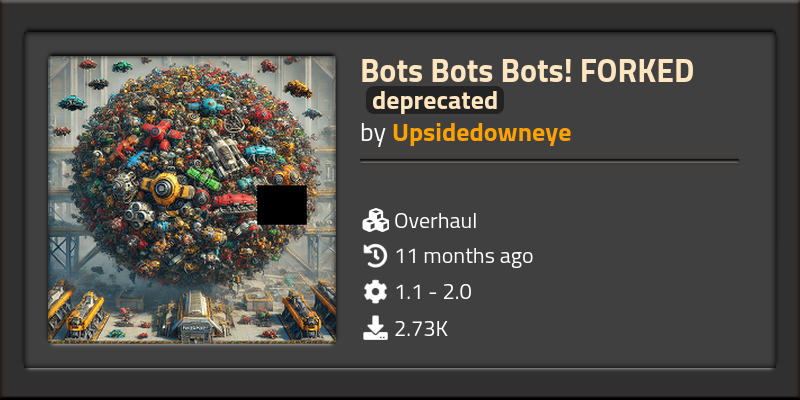
Task: Click the empty card area below the divider
Action: pos(612,276)
